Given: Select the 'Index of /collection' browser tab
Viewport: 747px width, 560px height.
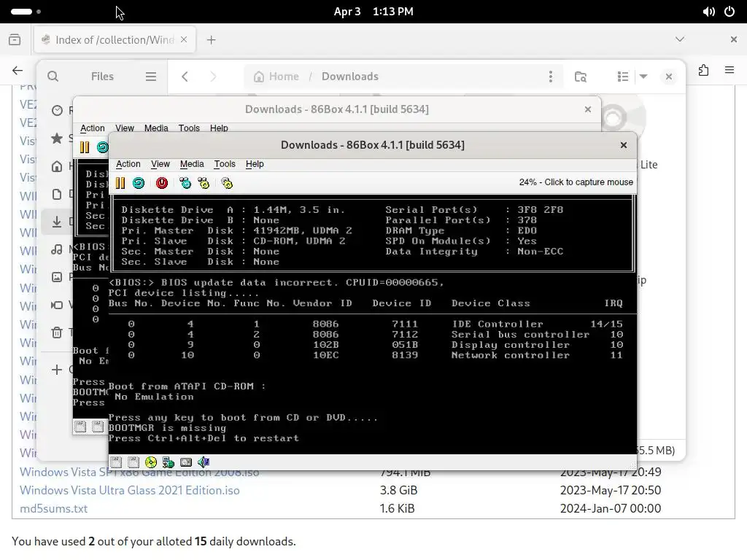Looking at the screenshot, I should [x=115, y=40].
